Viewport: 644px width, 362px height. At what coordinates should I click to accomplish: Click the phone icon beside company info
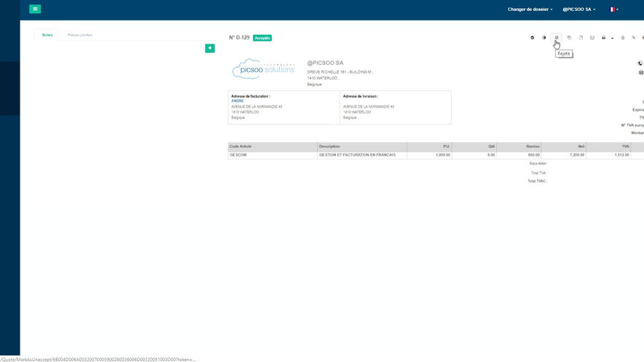640,63
